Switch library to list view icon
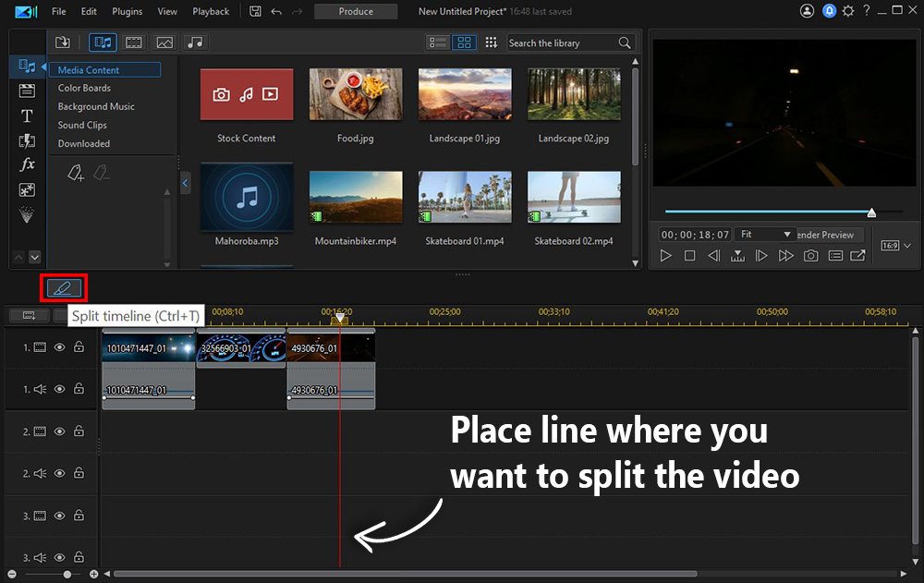924x583 pixels. (439, 43)
